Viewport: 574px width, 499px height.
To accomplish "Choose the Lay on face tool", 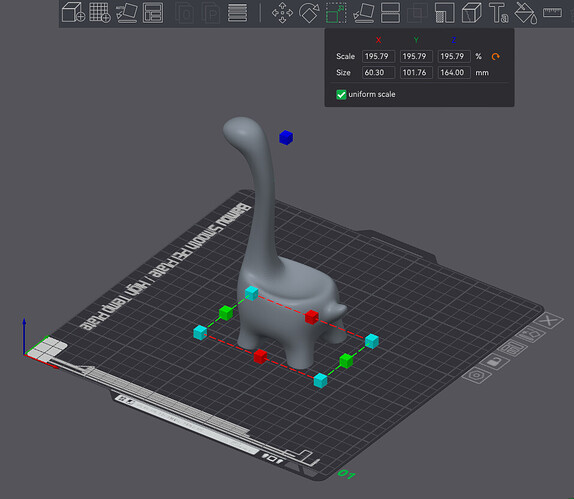I will (x=363, y=12).
